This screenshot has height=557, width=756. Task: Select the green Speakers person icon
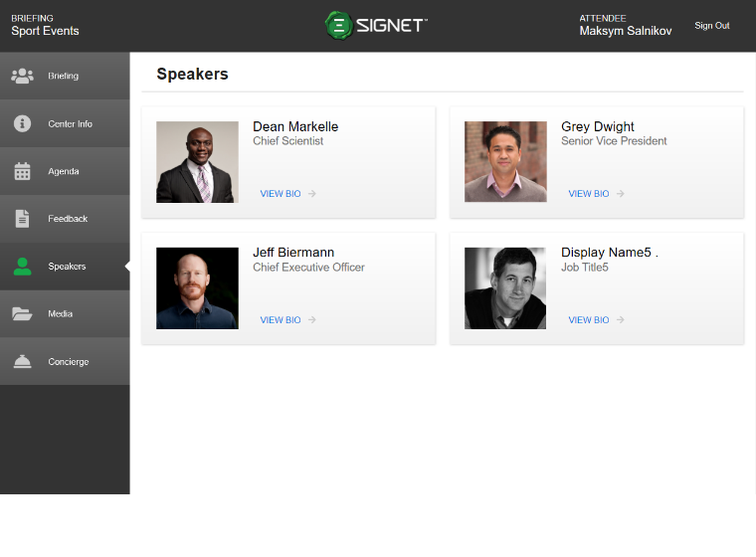(22, 267)
